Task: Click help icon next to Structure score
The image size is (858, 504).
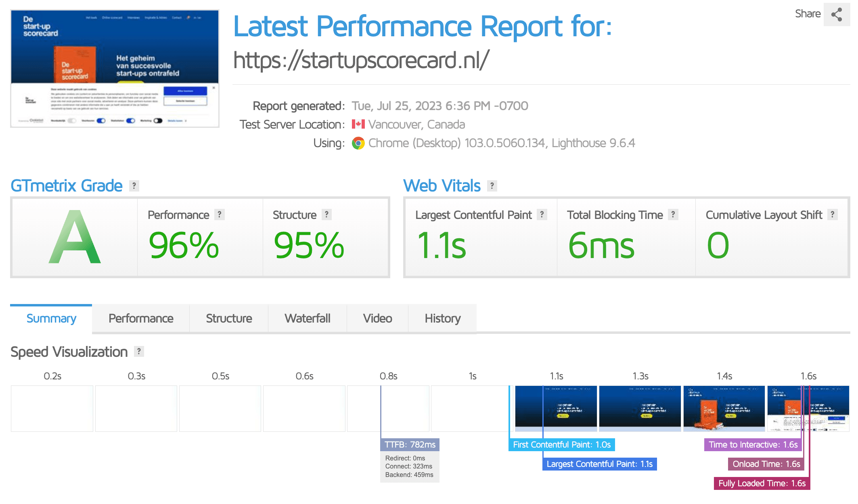Action: [326, 215]
